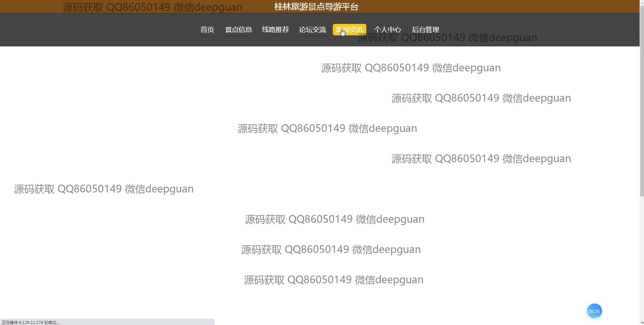The height and width of the screenshot is (325, 644).
Task: Click the blue 06:36 timer circle
Action: point(594,311)
